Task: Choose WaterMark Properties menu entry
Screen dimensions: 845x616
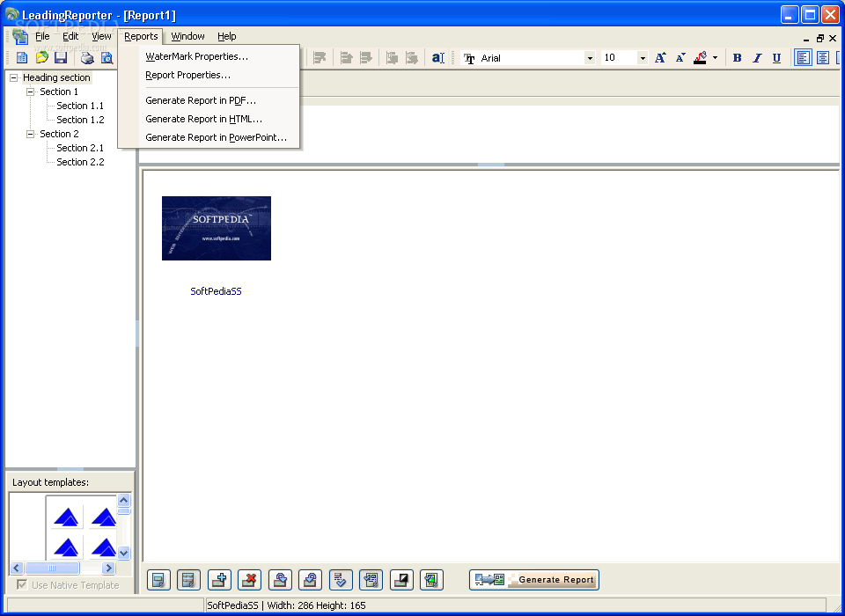Action: pyautogui.click(x=209, y=56)
